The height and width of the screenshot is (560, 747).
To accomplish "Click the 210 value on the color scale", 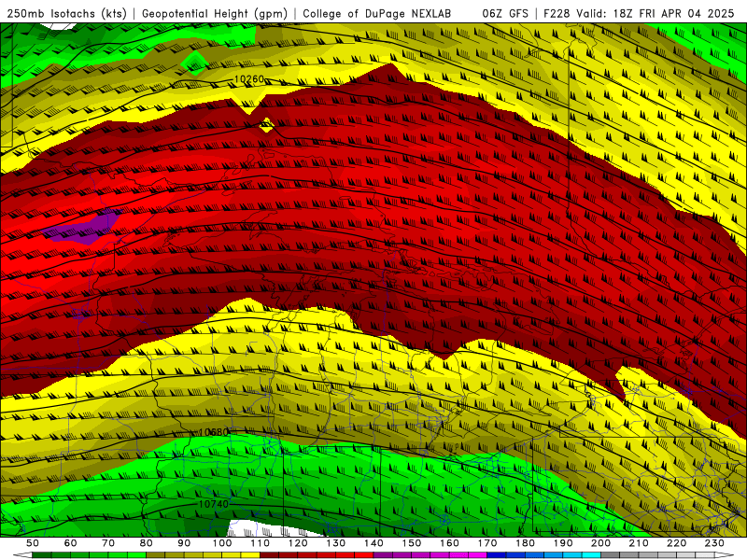I will 639,543.
